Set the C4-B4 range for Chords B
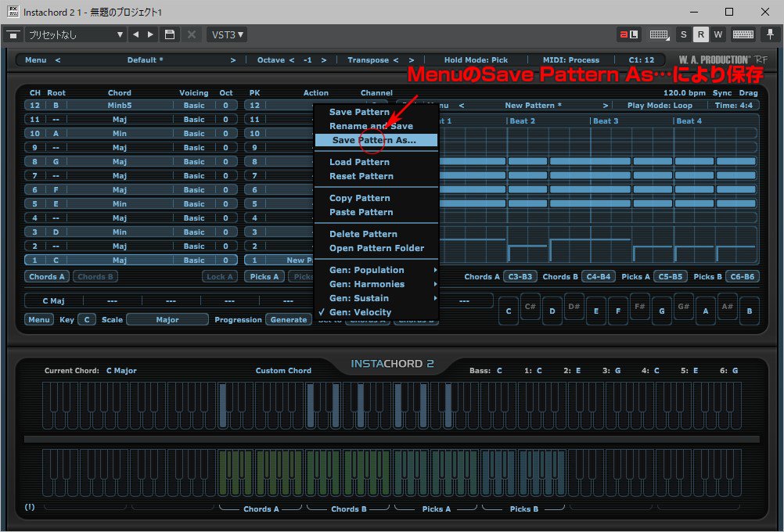The width and height of the screenshot is (784, 532). tap(599, 276)
